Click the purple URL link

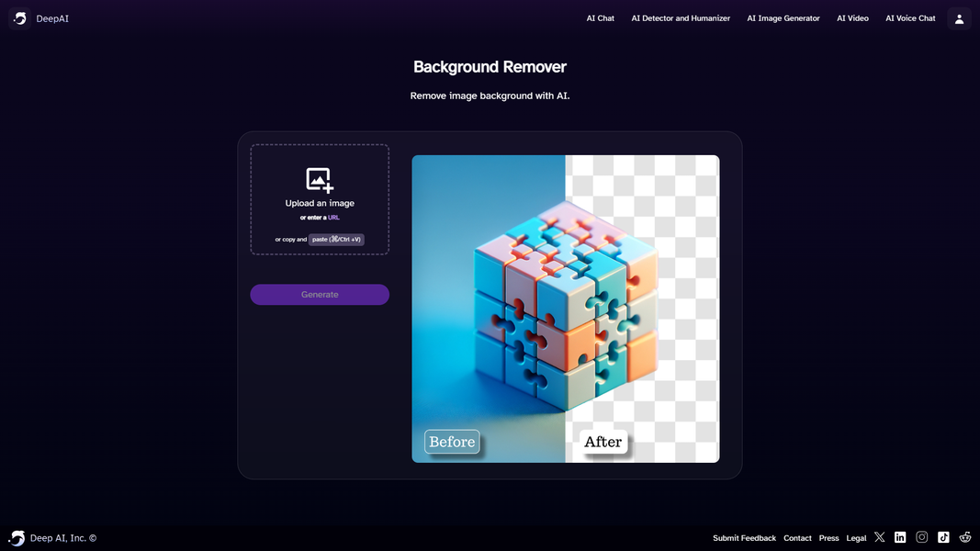pyautogui.click(x=333, y=218)
